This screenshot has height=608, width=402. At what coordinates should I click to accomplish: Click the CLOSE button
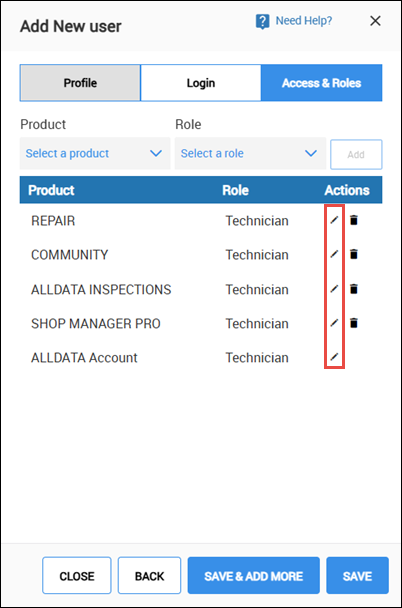pos(77,576)
